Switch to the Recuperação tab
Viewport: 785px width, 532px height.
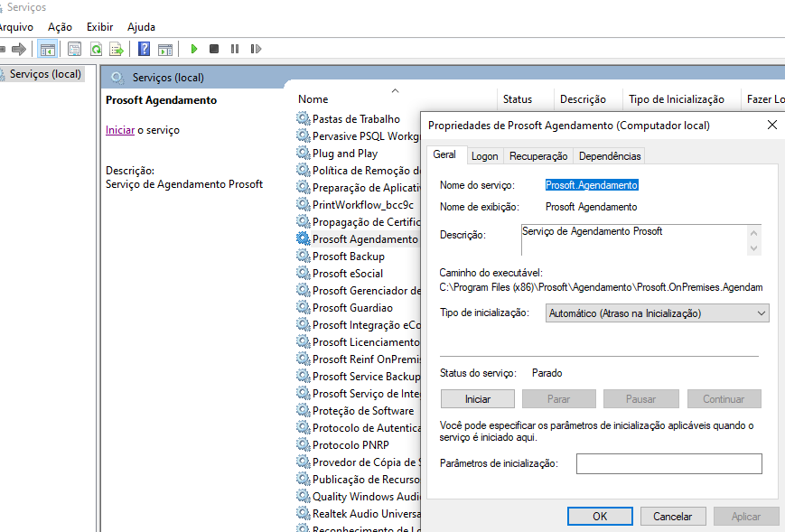point(538,156)
